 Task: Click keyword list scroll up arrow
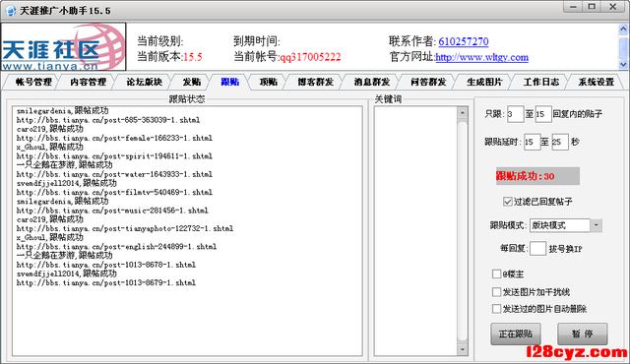[462, 113]
